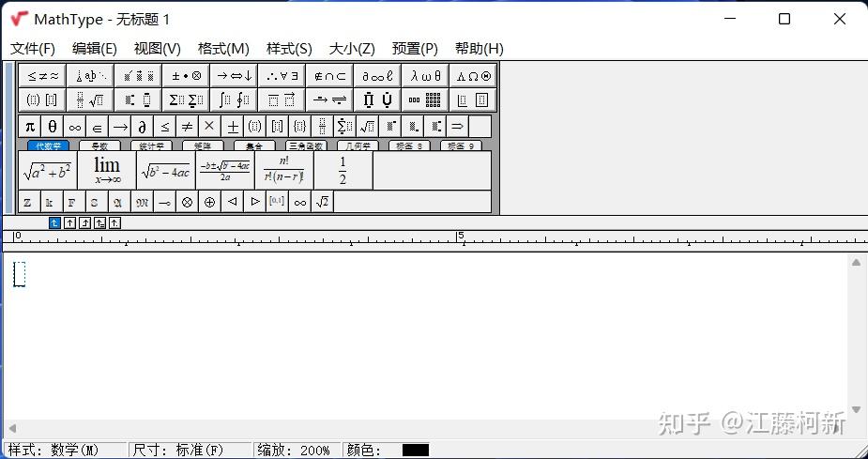This screenshot has width=868, height=459.
Task: Insert the ⇒ implies arrow symbol
Action: pyautogui.click(x=457, y=126)
